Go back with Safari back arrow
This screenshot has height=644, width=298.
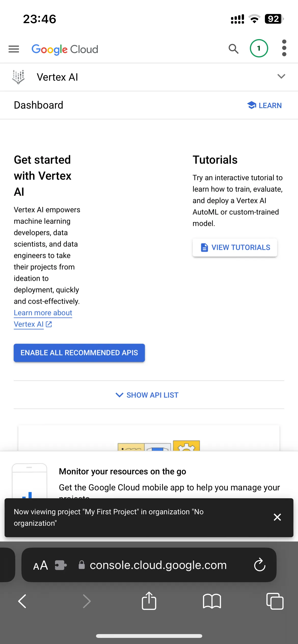tap(22, 601)
